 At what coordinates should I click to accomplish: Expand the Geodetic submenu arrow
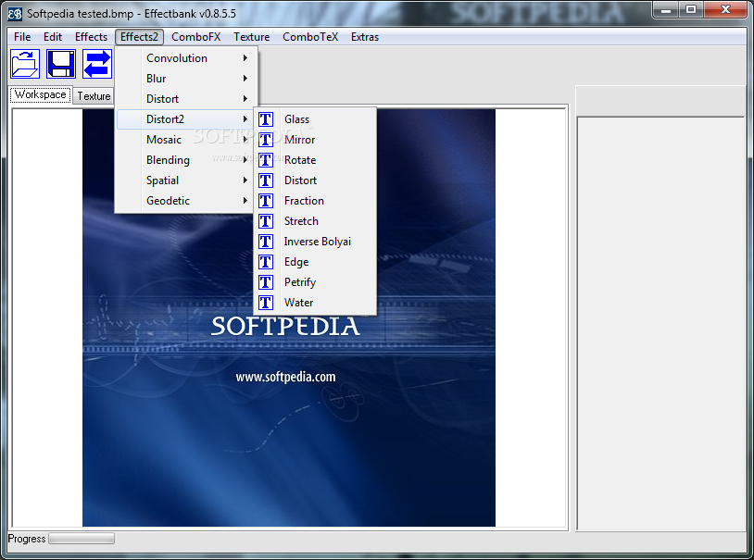pos(245,201)
